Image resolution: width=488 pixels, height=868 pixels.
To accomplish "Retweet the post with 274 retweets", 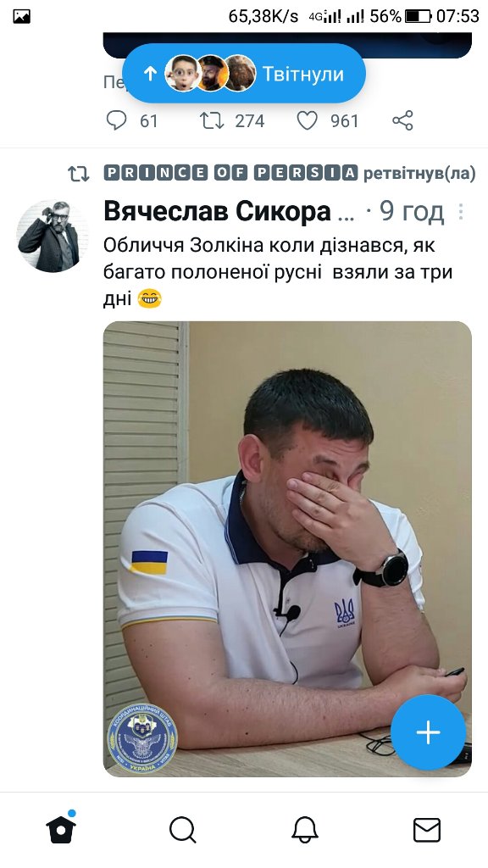I will 211,120.
